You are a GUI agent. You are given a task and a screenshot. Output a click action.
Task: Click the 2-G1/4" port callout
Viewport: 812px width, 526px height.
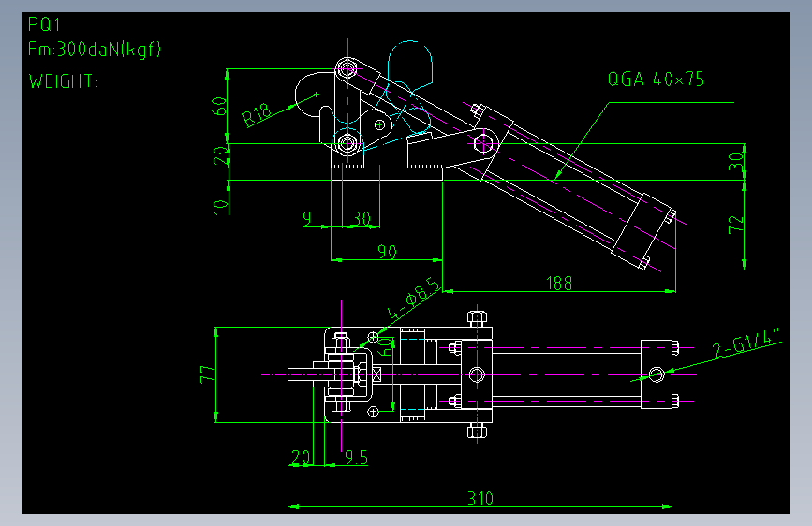tap(746, 343)
